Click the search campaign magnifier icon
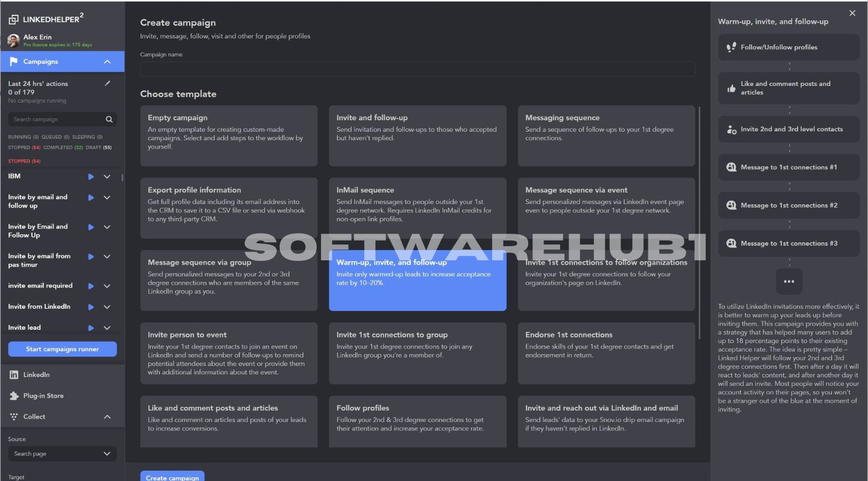This screenshot has width=868, height=481. coord(109,119)
